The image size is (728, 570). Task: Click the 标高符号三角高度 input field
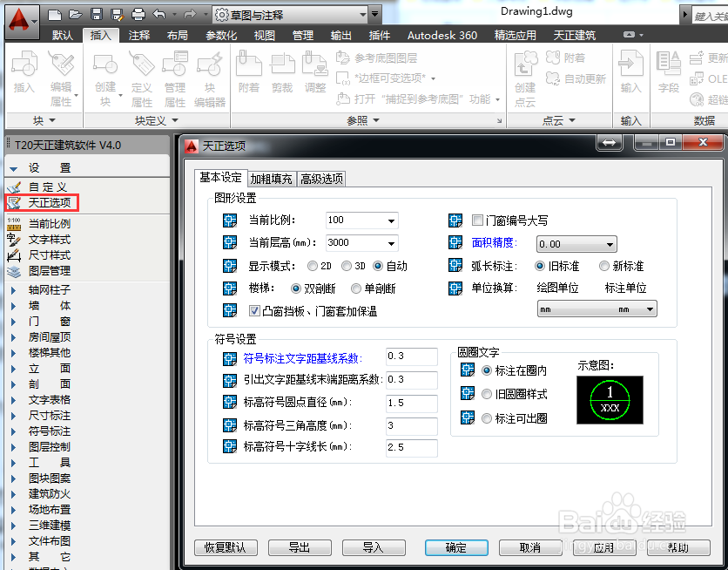pos(411,425)
